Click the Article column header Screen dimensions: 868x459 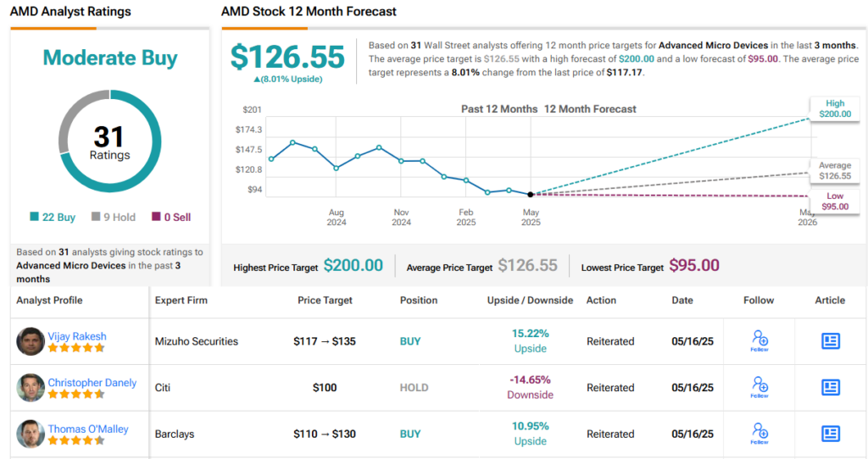point(830,301)
